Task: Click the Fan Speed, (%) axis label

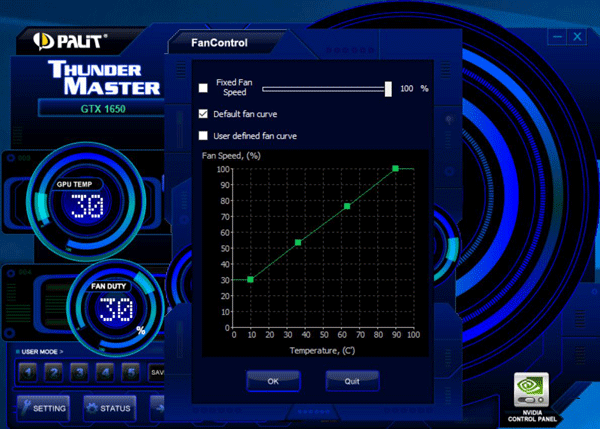Action: [231, 156]
